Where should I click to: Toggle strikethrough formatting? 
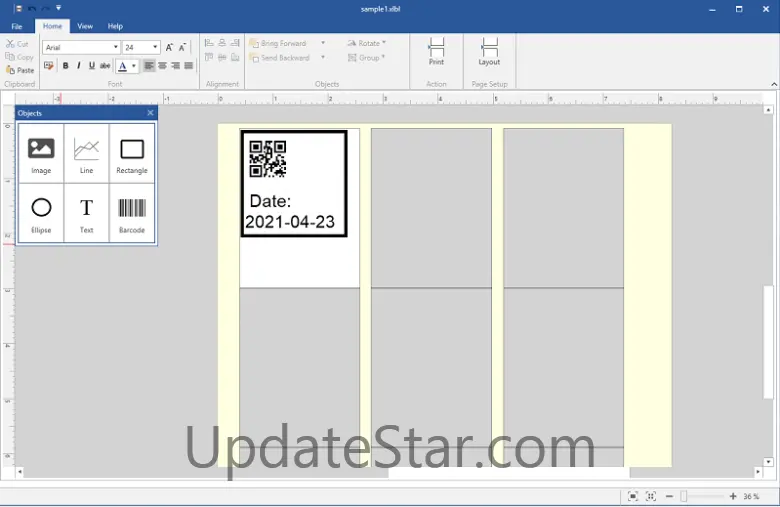click(x=105, y=66)
